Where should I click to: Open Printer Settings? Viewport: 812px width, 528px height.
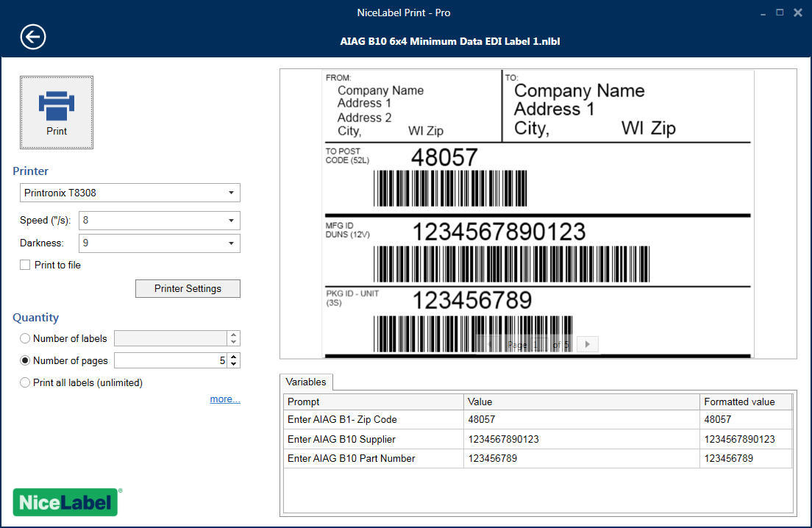188,288
